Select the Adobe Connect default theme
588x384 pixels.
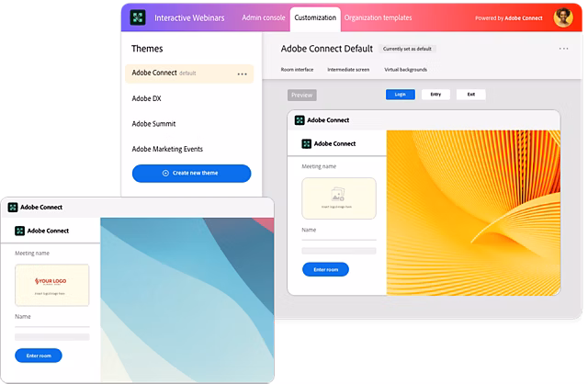pos(189,73)
